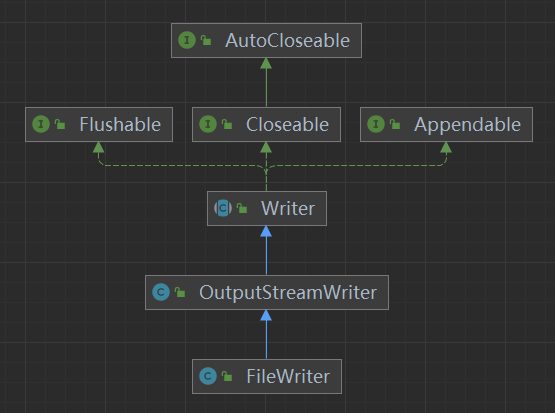Viewport: 555px width, 413px height.
Task: Click the blue arrow from OutputStreamWriter to Writer
Action: 266,250
